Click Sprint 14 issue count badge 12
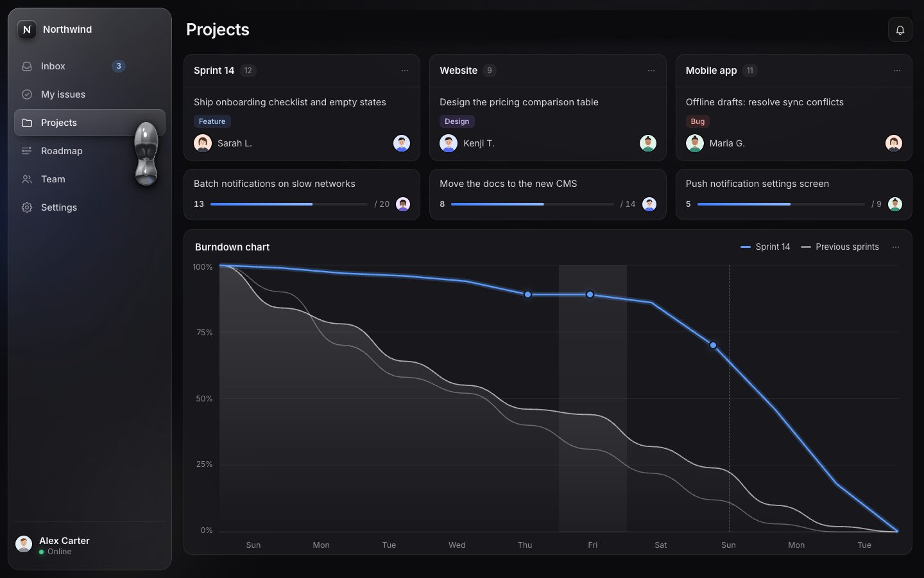Viewport: 924px width, 578px height. (248, 71)
